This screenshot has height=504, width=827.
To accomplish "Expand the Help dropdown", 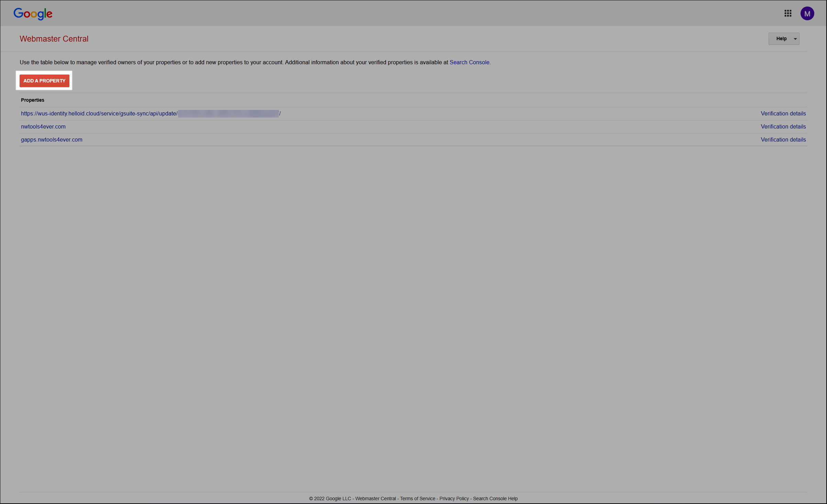I will pyautogui.click(x=784, y=39).
